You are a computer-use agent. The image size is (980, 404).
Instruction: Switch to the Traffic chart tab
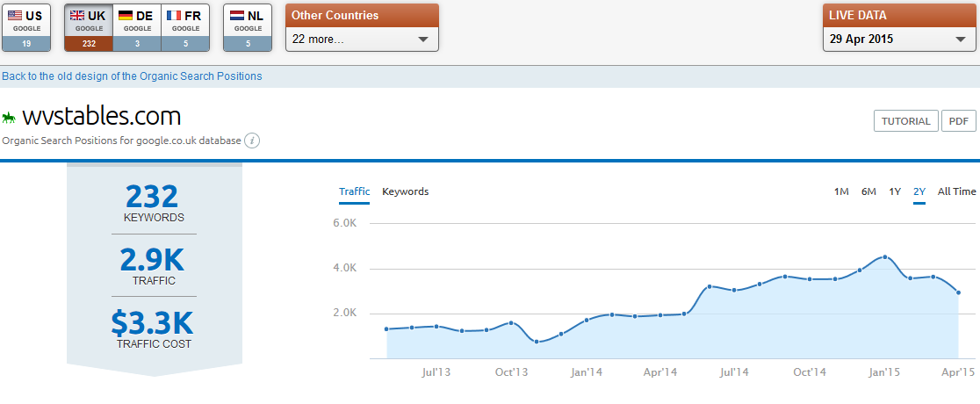click(355, 192)
